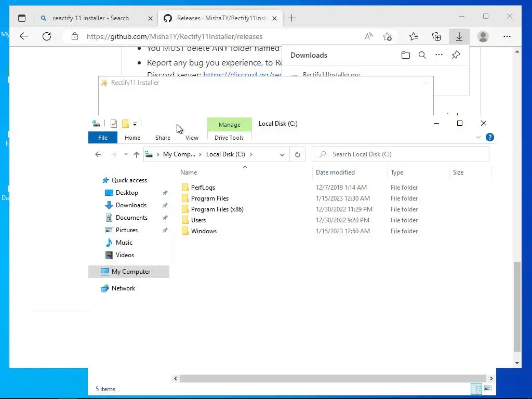
Task: Navigate back in File Explorer
Action: (98, 154)
